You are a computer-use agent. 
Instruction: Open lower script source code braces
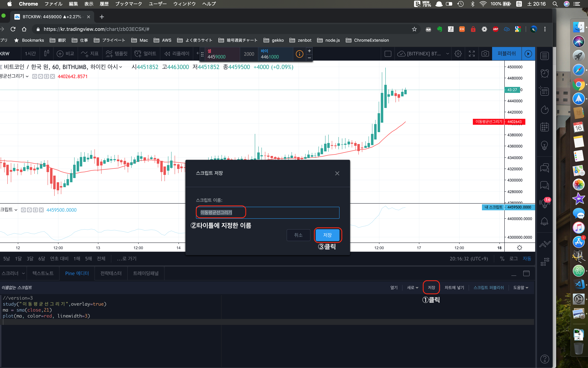36,210
